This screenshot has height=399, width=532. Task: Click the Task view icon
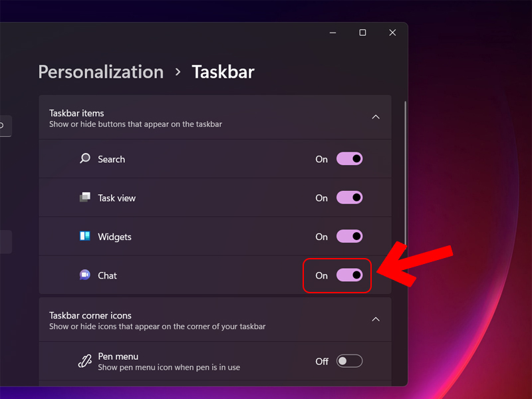tap(85, 197)
